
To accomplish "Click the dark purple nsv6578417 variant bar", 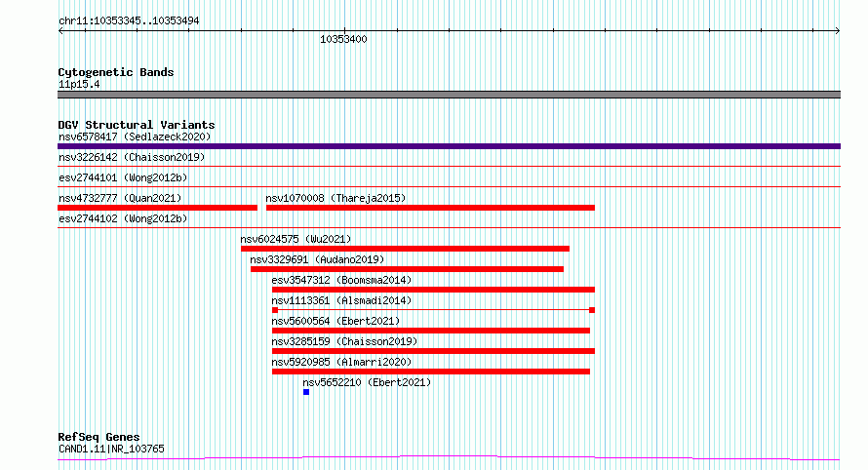I will pyautogui.click(x=449, y=146).
